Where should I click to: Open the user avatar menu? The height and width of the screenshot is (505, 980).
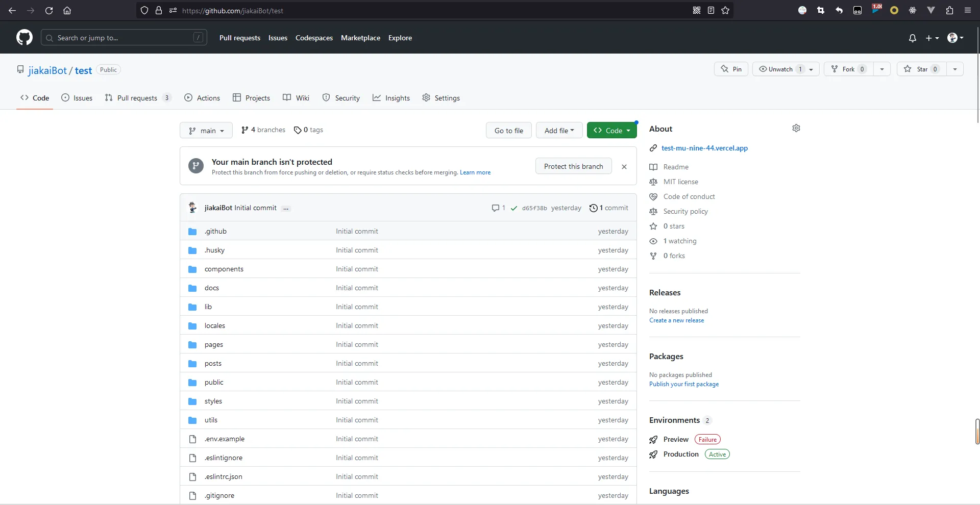point(955,38)
